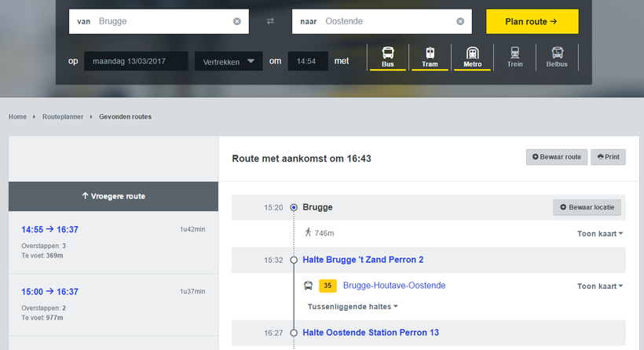Show map for bus 35 segment
Image resolution: width=644 pixels, height=350 pixels.
(600, 286)
